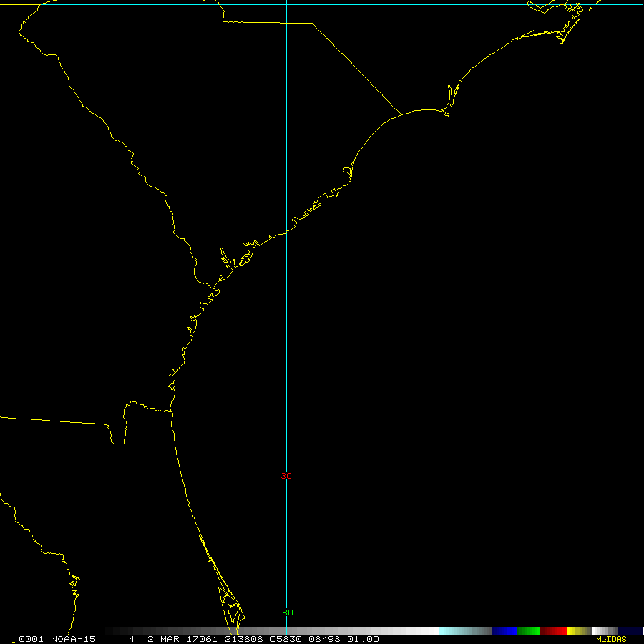Select the yellow segment of the color bar
Screen dimensions: 644x644
pyautogui.click(x=578, y=631)
